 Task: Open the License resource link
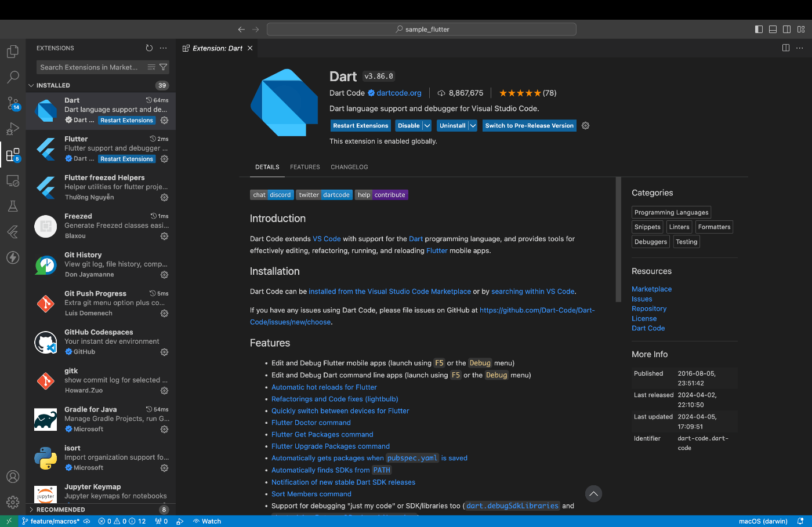pos(644,319)
